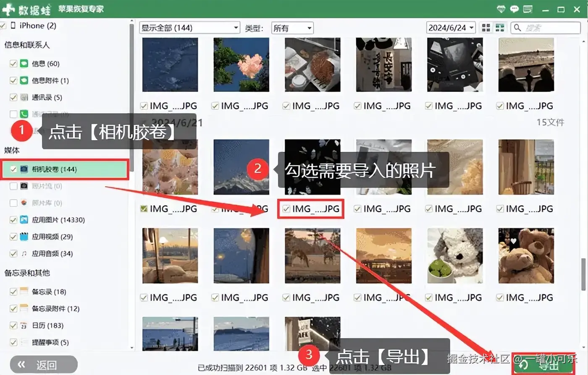Check the pink flowers photo checkbox
This screenshot has width=588, height=375.
(144, 208)
